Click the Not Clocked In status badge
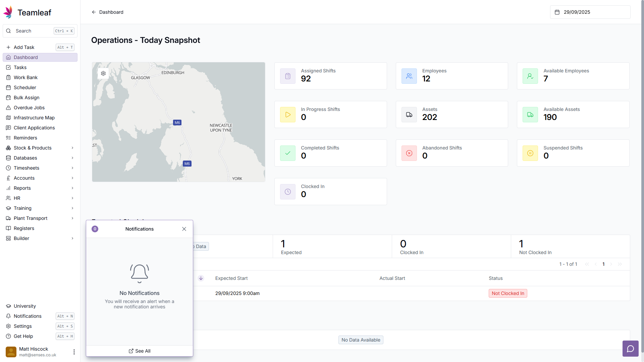Viewport: 644px width, 362px height. (507, 293)
